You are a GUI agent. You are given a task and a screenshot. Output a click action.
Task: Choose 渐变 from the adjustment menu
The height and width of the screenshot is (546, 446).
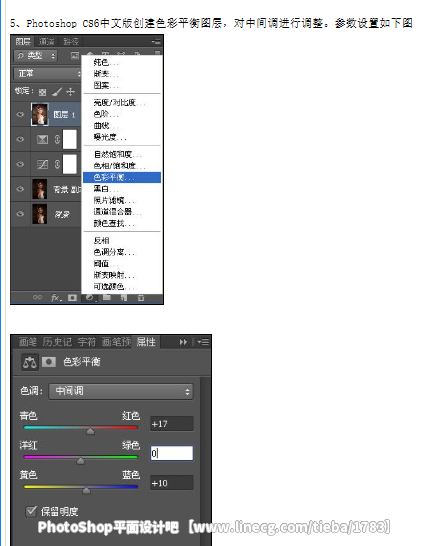[122, 74]
